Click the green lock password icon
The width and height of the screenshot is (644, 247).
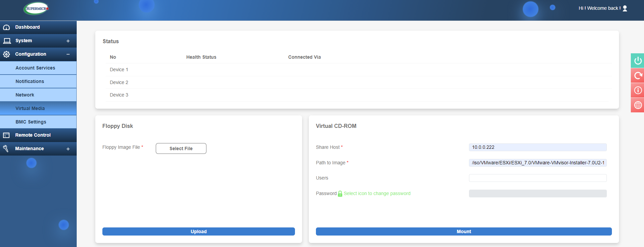340,194
